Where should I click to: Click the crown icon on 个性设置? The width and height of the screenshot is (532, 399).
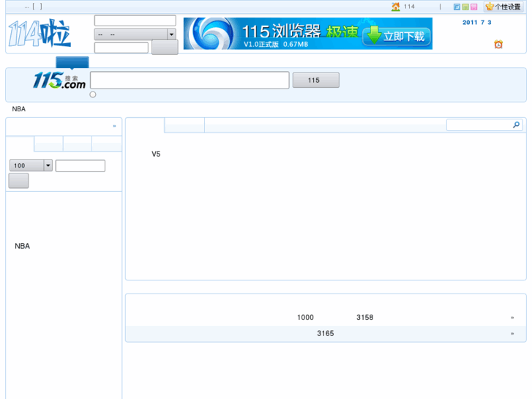tap(490, 7)
